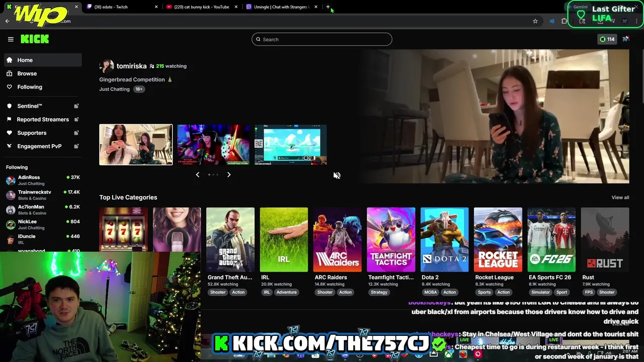The width and height of the screenshot is (644, 362).
Task: Click Trainwreckstv avatar in Following list
Action: pos(11,195)
